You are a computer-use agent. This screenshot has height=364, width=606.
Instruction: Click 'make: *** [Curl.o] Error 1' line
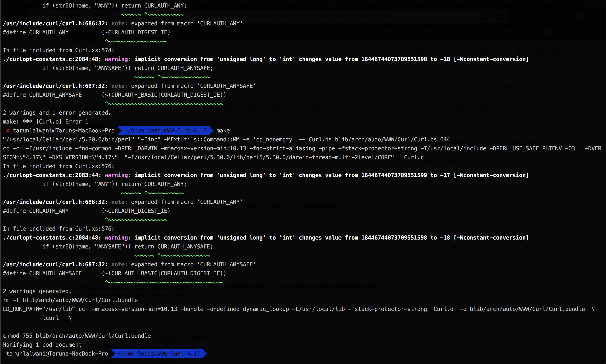click(45, 122)
